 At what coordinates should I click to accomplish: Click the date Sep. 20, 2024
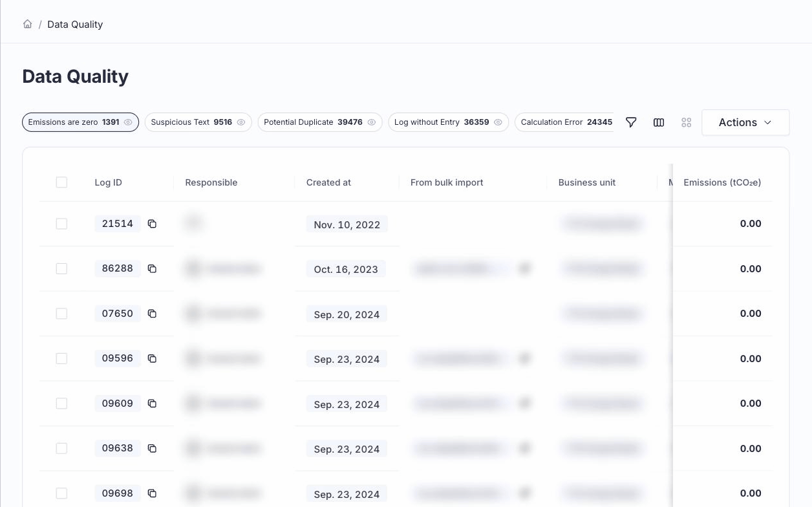(x=347, y=314)
